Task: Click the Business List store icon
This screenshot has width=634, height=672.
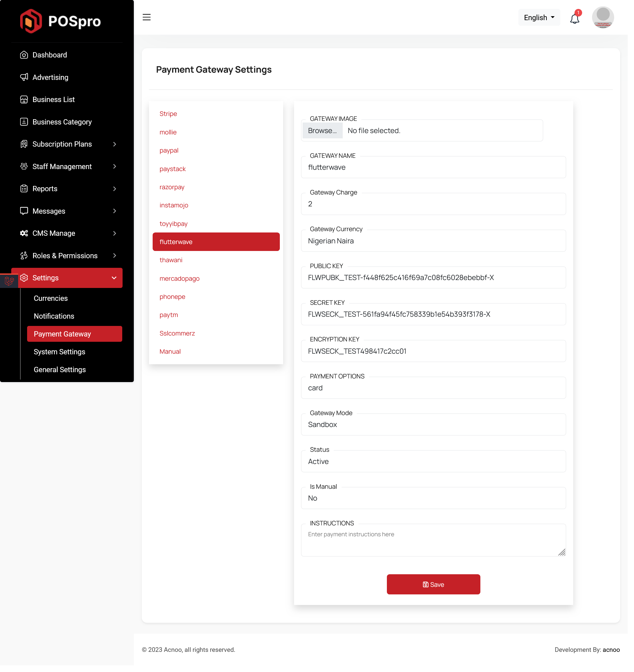Action: click(24, 99)
